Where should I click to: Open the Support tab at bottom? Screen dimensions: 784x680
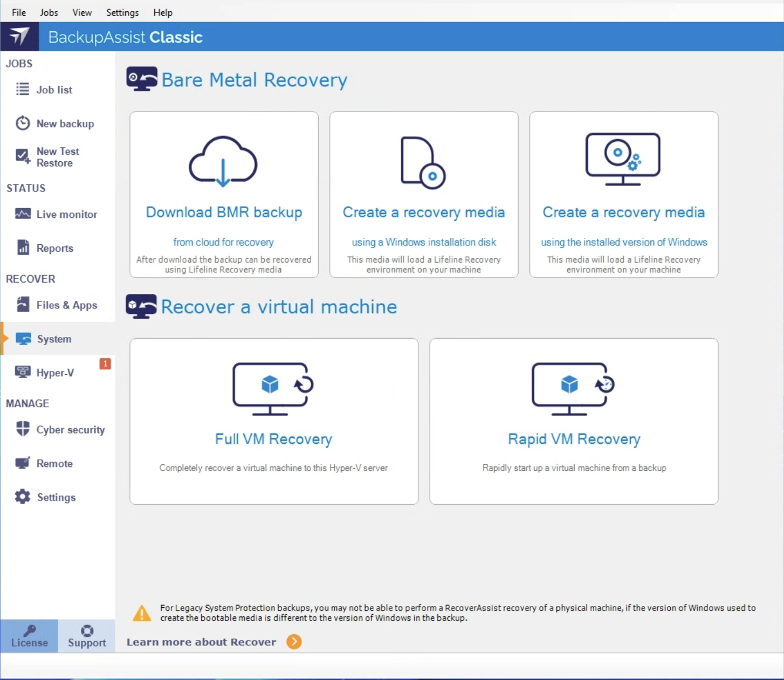click(86, 636)
